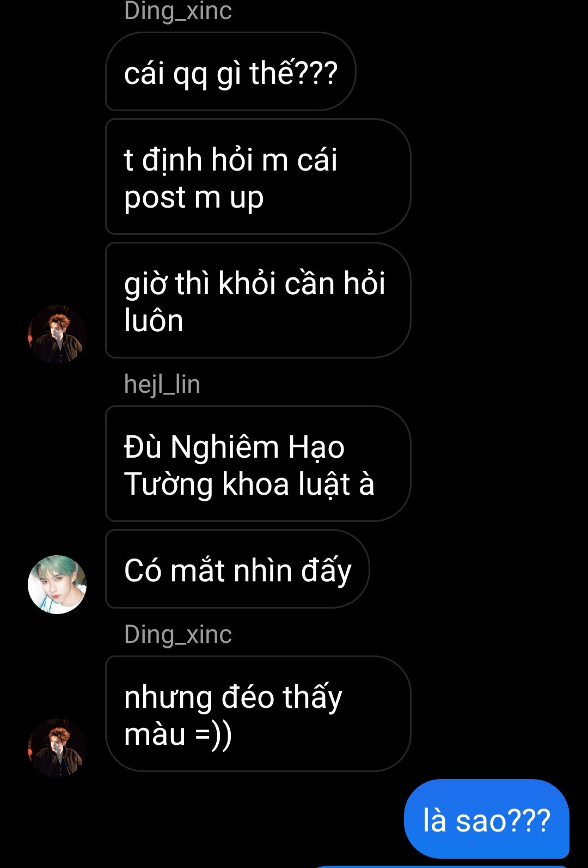The width and height of the screenshot is (588, 868).
Task: Click the Ding_xinc name above 'nhưng đéo thấy màu'
Action: 178,634
